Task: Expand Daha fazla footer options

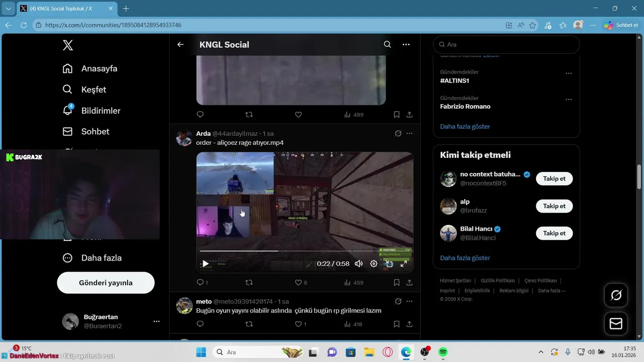Action: 551,291
